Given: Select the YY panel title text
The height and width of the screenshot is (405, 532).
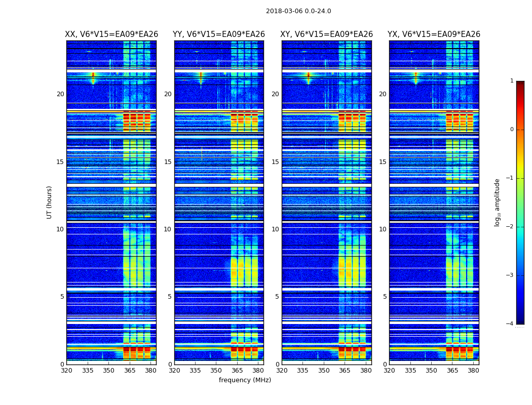Looking at the screenshot, I should coord(219,34).
